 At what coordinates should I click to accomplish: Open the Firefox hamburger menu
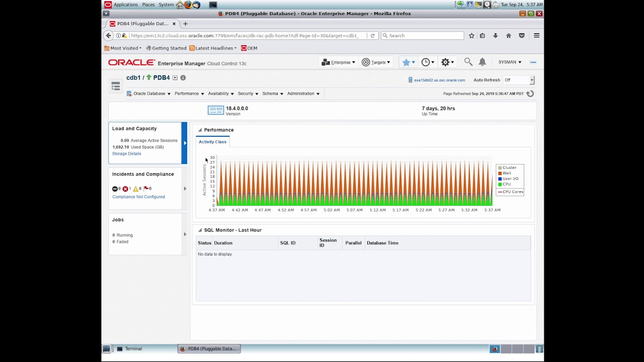click(x=536, y=36)
